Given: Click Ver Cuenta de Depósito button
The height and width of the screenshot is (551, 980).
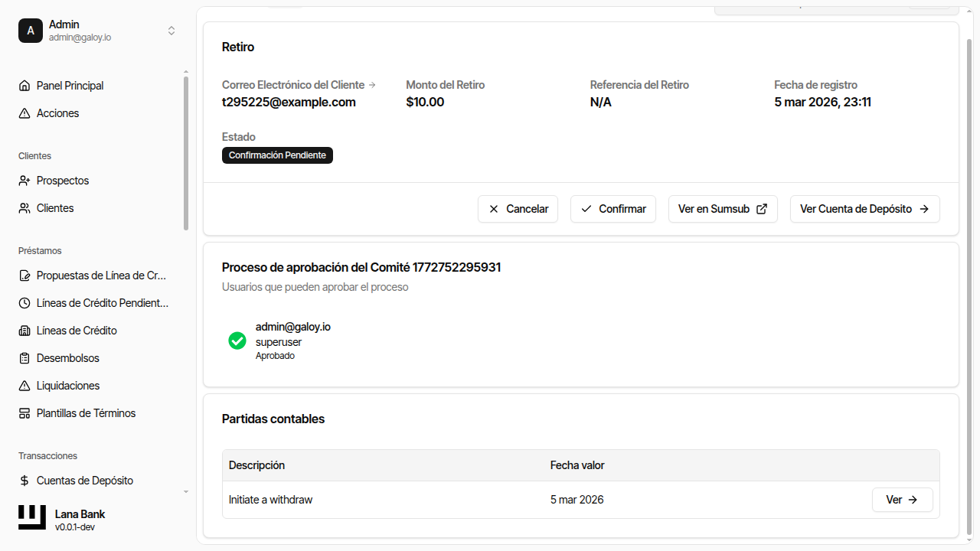Looking at the screenshot, I should 864,209.
